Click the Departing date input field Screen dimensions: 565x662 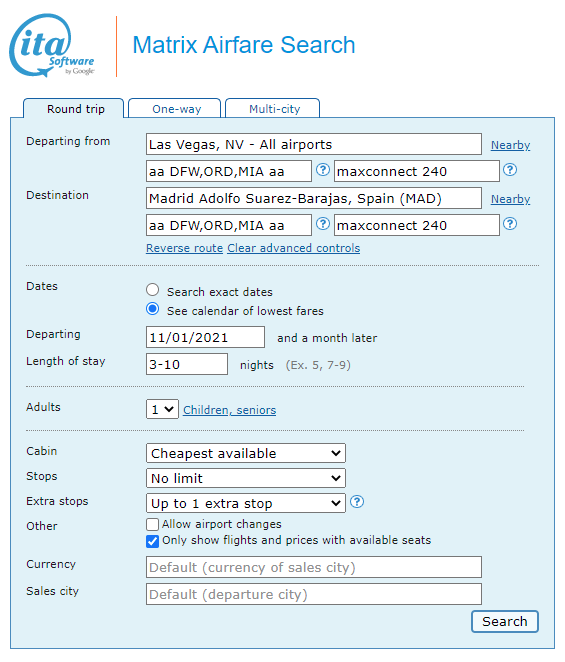pyautogui.click(x=206, y=337)
